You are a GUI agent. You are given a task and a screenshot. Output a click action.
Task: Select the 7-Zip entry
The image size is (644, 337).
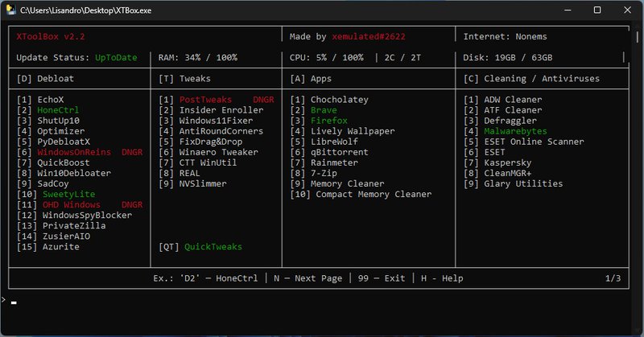[x=313, y=173]
